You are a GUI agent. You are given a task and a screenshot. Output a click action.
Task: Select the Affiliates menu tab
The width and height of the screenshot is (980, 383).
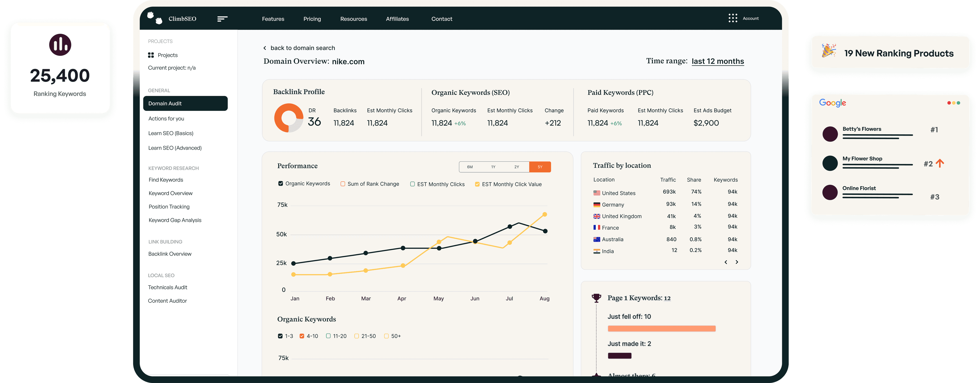click(x=397, y=18)
